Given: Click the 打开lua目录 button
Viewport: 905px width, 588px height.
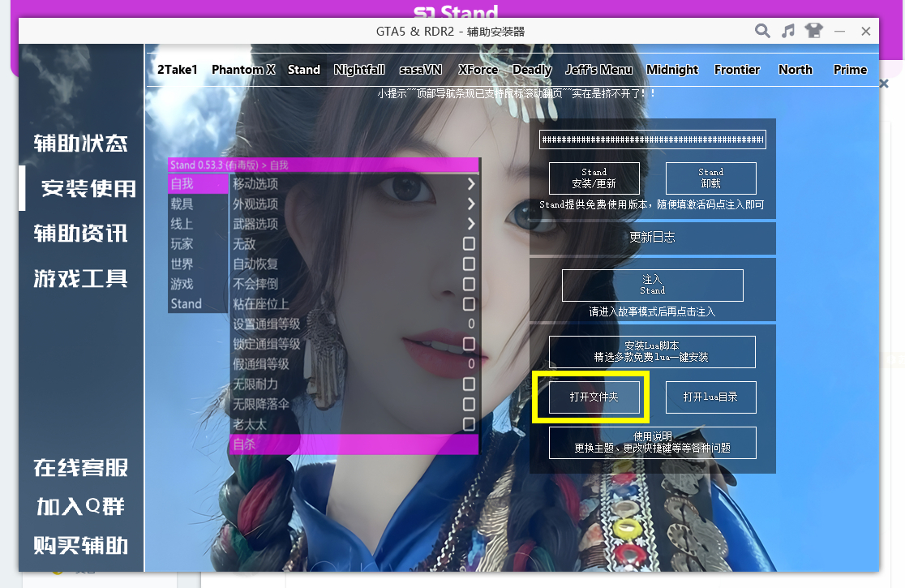Looking at the screenshot, I should [x=710, y=397].
